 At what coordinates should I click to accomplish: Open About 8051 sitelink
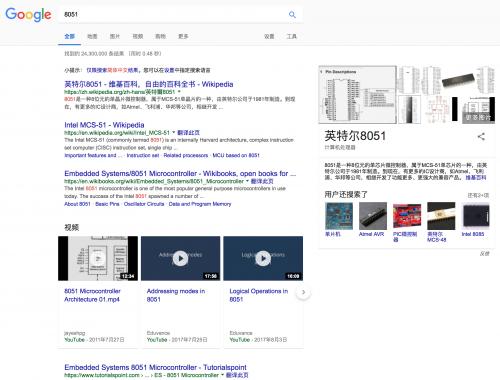pyautogui.click(x=77, y=204)
